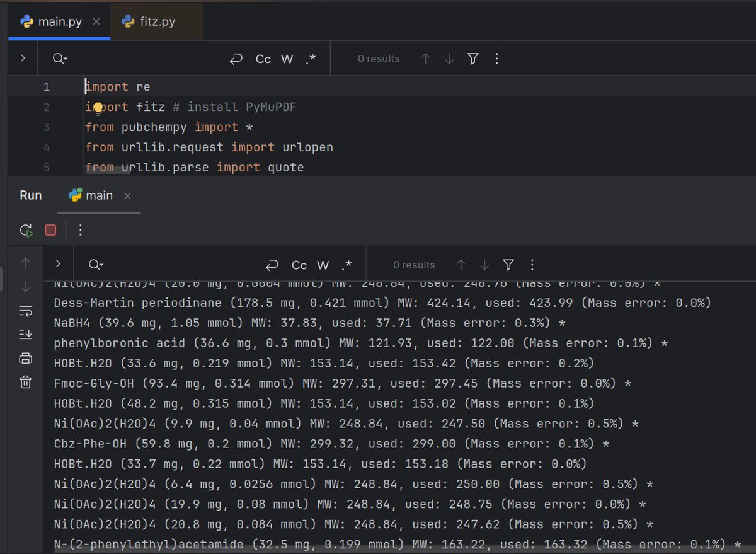Viewport: 756px width, 554px height.
Task: Click the Cbz-Phe-OH output line
Action: [331, 444]
